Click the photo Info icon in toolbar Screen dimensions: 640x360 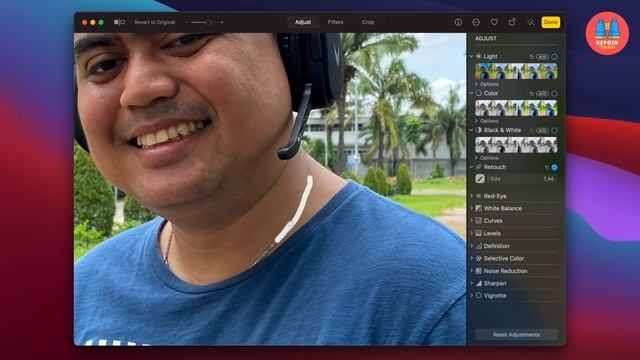(x=458, y=22)
